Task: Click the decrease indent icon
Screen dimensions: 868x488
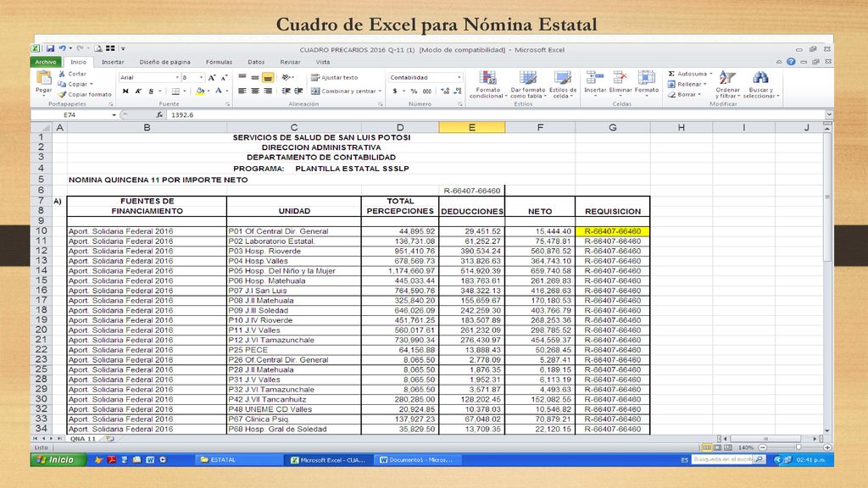Action: click(286, 91)
